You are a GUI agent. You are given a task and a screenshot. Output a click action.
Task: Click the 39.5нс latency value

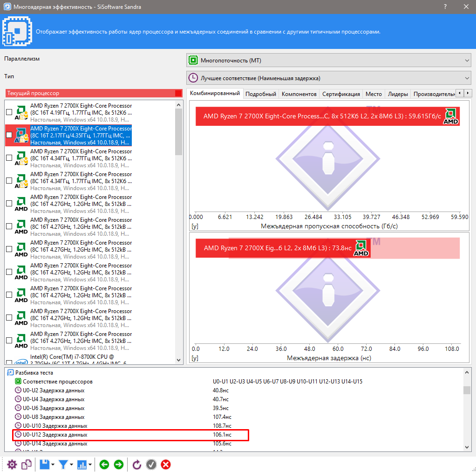point(220,408)
